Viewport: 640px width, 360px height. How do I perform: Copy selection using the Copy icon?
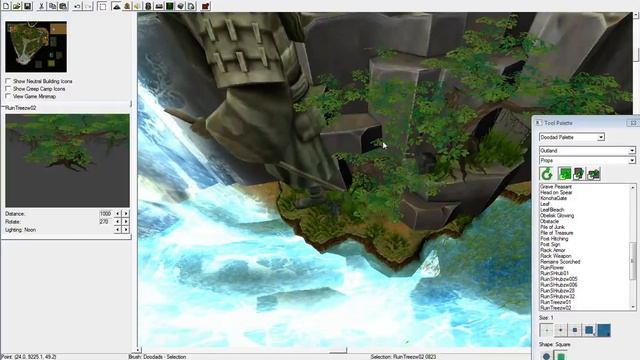pyautogui.click(x=52, y=6)
